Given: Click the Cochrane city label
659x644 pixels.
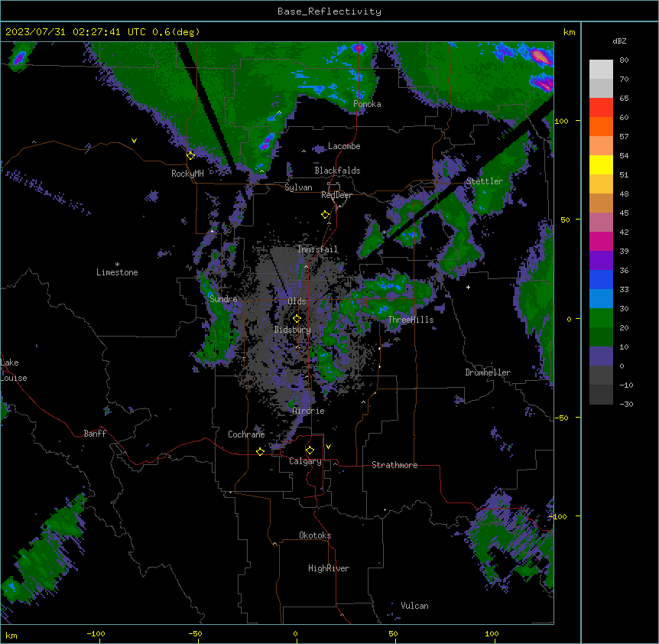Looking at the screenshot, I should point(246,434).
